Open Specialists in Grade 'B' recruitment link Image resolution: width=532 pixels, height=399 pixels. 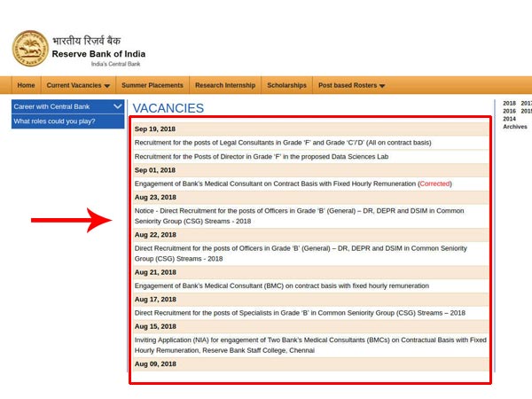click(x=300, y=313)
